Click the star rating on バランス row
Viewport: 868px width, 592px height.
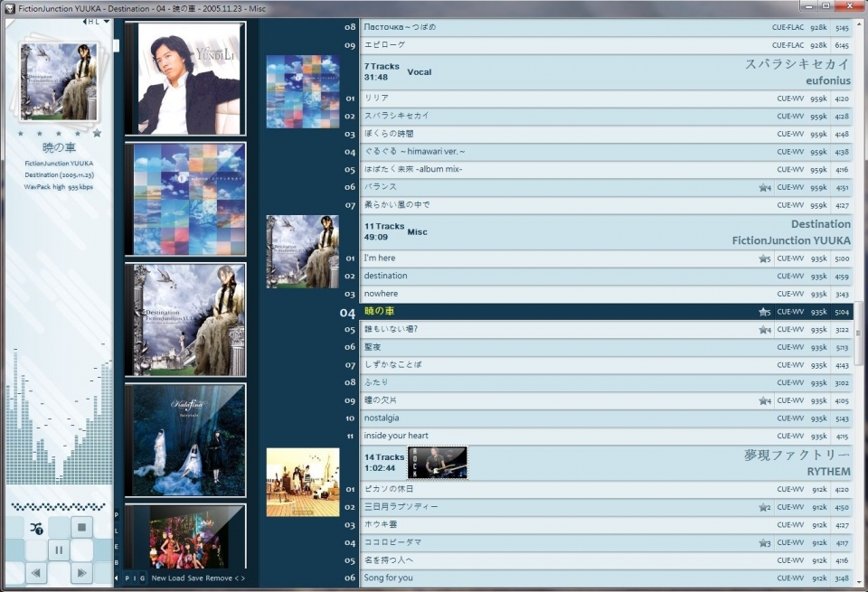765,188
